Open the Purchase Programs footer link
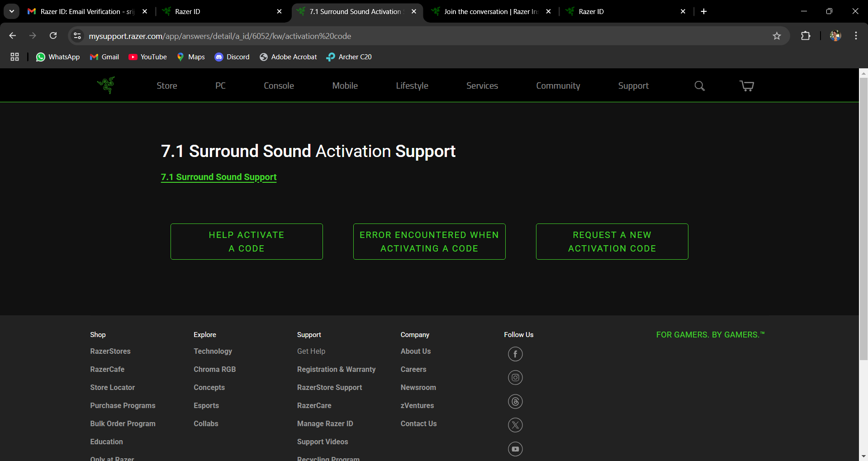 (x=123, y=405)
